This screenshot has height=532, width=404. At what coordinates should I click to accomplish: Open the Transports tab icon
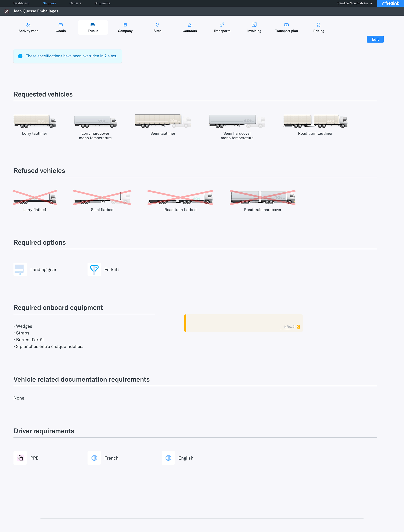point(222,25)
